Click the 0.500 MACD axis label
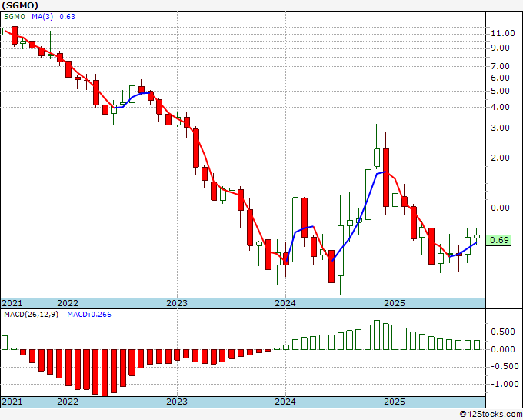 [503, 332]
